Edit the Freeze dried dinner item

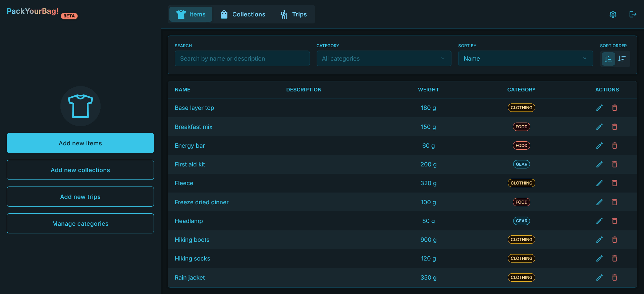click(599, 202)
